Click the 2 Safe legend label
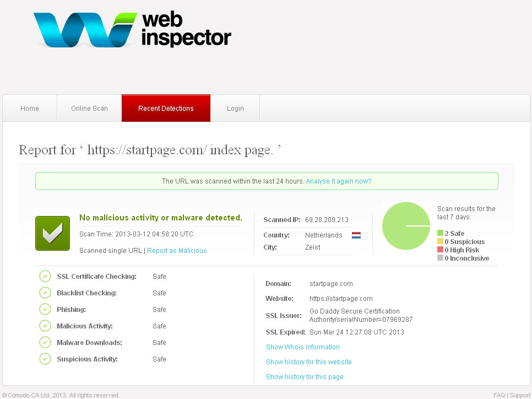The height and width of the screenshot is (399, 532). click(455, 233)
